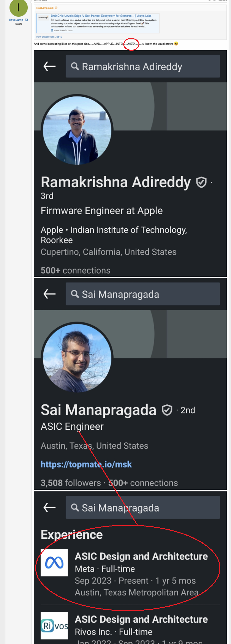231x644 pixels.
Task: Open the 'View attachment 75640' link
Action: tap(49, 37)
